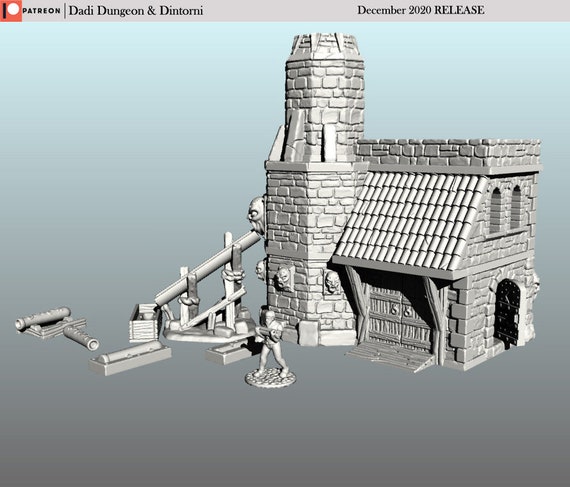This screenshot has width=570, height=487.
Task: Click the cannon lying on rectangular base
Action: pyautogui.click(x=130, y=358)
